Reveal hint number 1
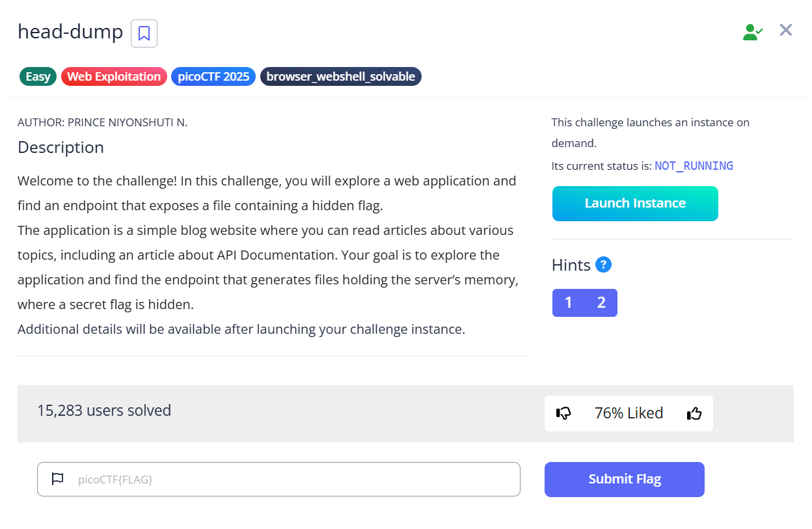 pyautogui.click(x=569, y=303)
